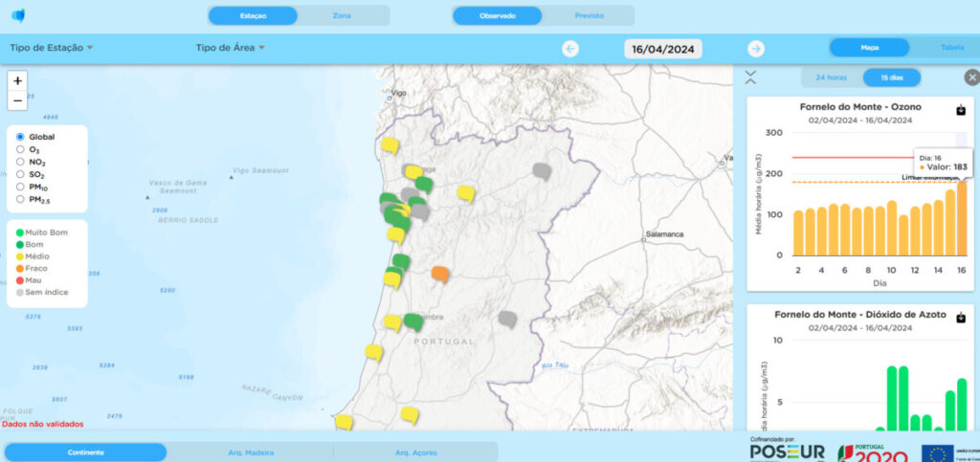The width and height of the screenshot is (980, 462).
Task: Select the lone yellow marker east of Braga
Action: [x=466, y=193]
